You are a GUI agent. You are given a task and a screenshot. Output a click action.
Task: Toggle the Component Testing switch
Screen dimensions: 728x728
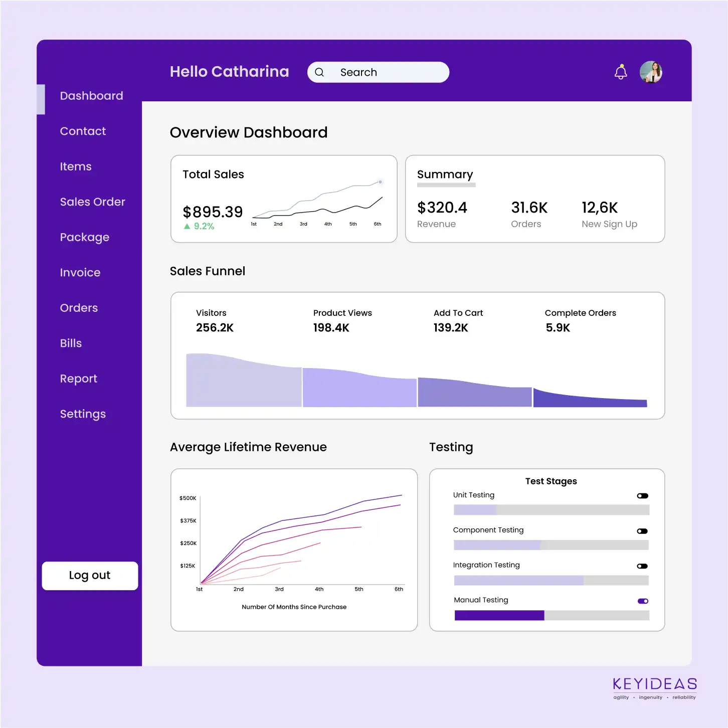642,531
